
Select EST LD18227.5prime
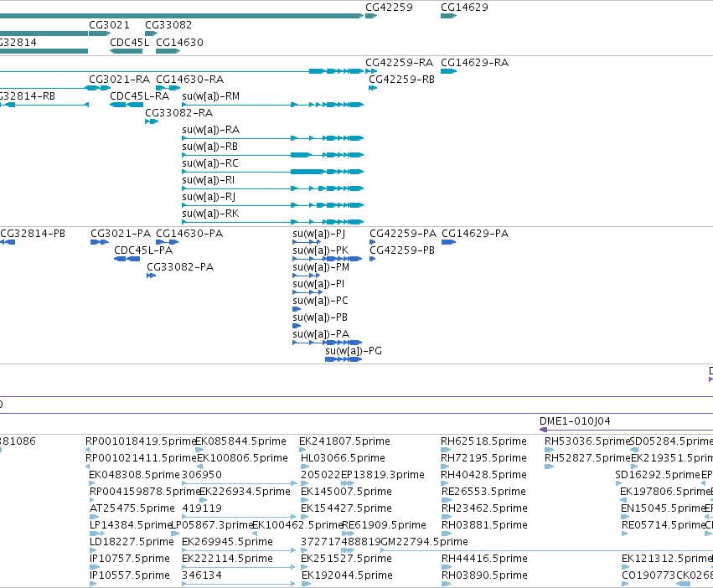(132, 542)
